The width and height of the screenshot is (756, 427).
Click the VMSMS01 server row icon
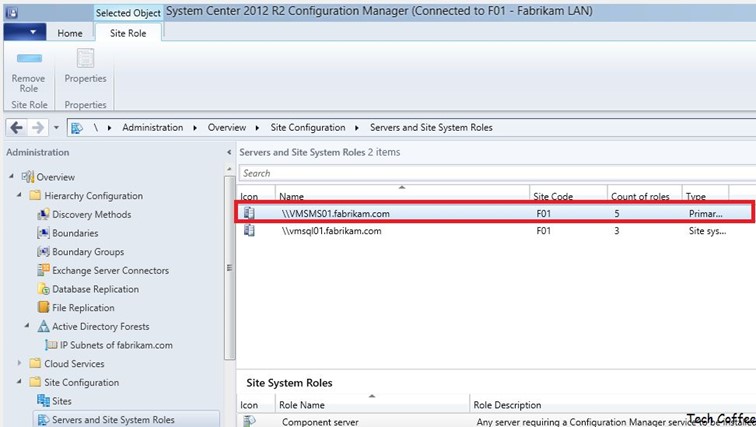(249, 213)
